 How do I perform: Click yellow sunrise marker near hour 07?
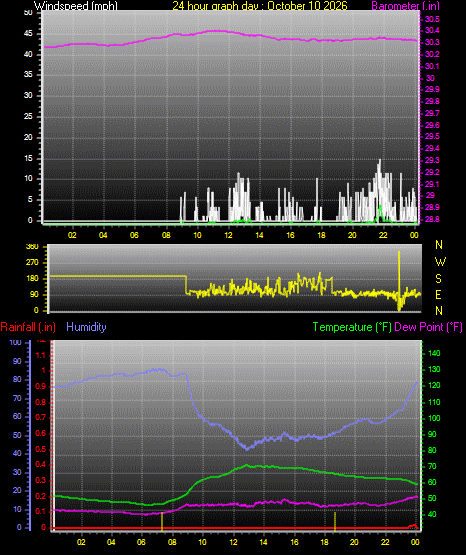coord(162,521)
